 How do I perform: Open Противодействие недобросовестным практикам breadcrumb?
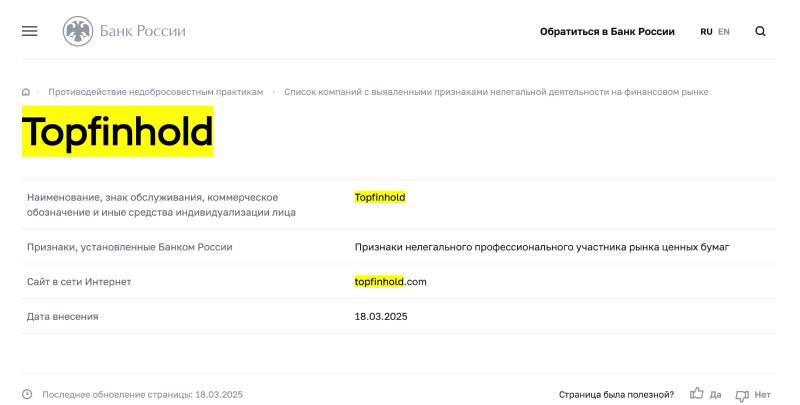coord(156,92)
